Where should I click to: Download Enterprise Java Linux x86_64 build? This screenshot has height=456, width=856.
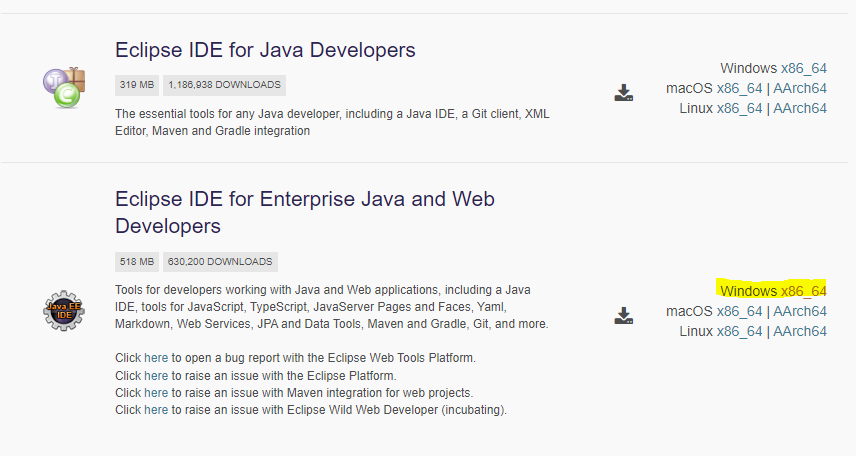pyautogui.click(x=739, y=331)
